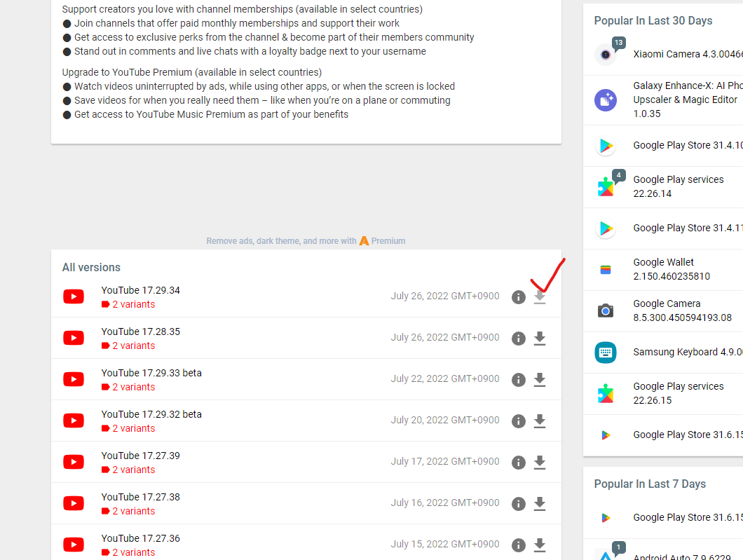This screenshot has width=743, height=560.
Task: Download YouTube 17.29.33 beta via arrow icon
Action: point(540,379)
